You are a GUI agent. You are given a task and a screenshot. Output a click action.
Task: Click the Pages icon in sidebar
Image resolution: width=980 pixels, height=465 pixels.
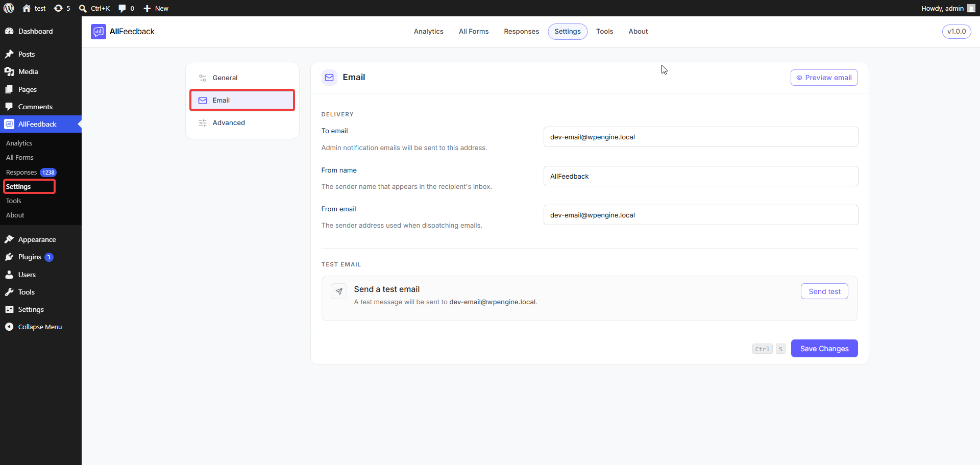[x=9, y=89]
